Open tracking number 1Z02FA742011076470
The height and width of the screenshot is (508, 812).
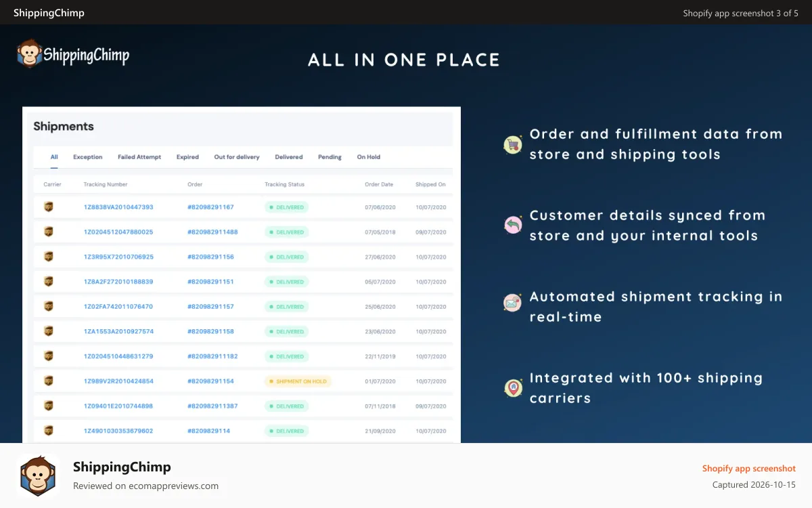tap(118, 307)
